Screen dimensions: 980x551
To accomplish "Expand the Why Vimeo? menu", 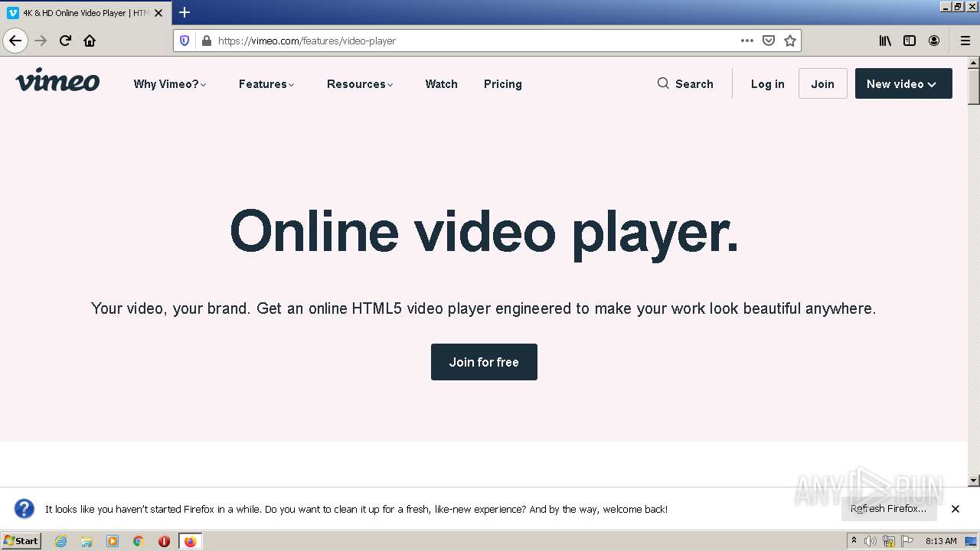I will coord(170,84).
